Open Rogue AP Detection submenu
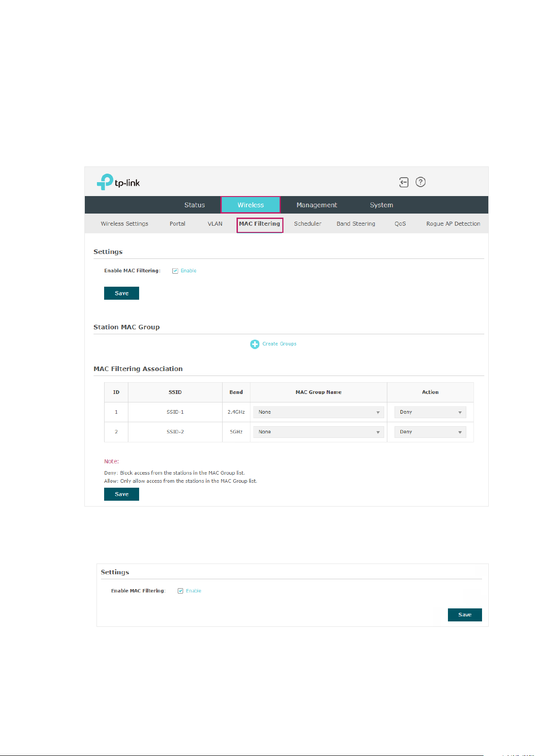The image size is (535, 756). [453, 224]
